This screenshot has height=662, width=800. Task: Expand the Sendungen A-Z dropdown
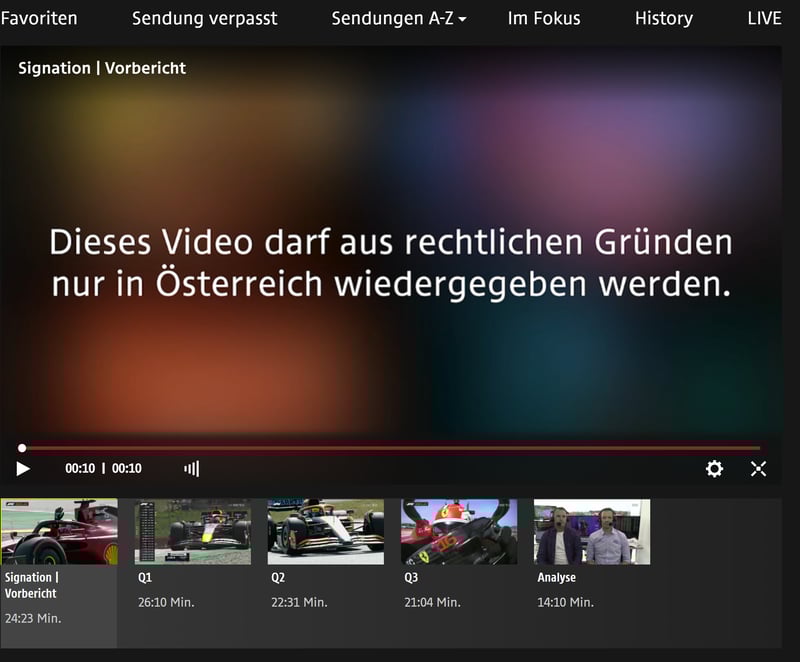pyautogui.click(x=398, y=18)
